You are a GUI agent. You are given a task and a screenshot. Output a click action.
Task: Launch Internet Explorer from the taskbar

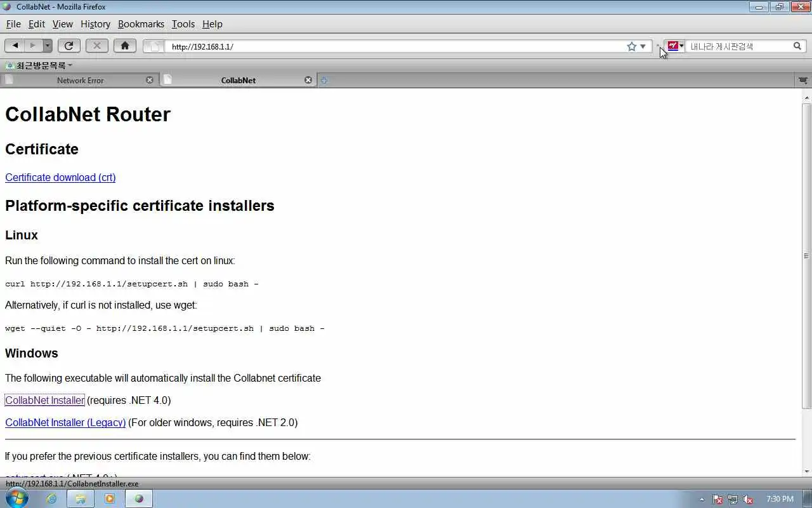pyautogui.click(x=51, y=498)
